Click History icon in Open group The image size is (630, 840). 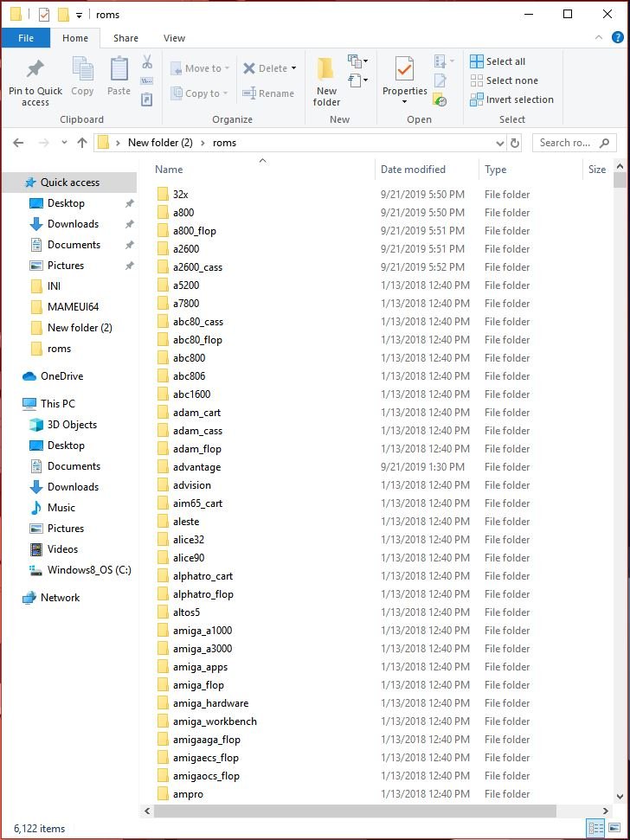[440, 100]
